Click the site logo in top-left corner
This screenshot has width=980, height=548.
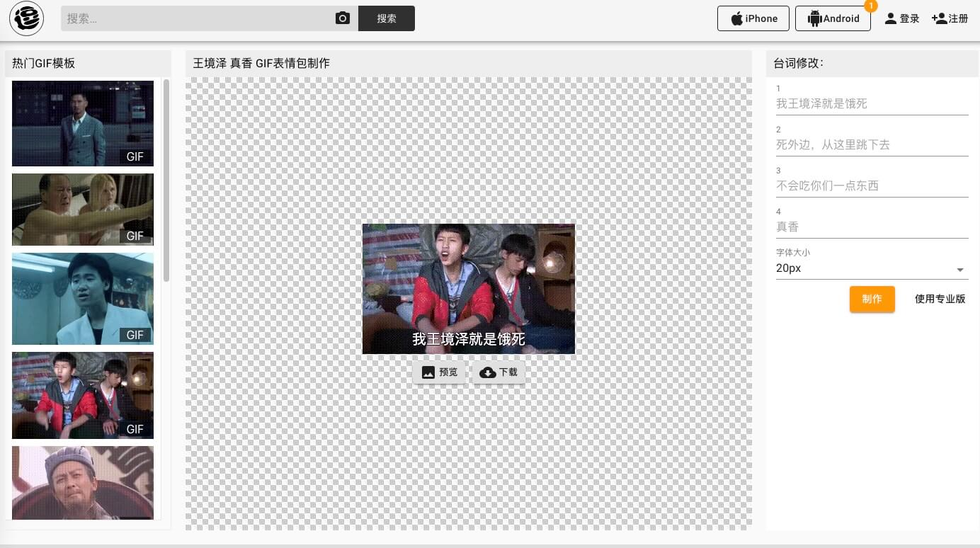point(27,18)
